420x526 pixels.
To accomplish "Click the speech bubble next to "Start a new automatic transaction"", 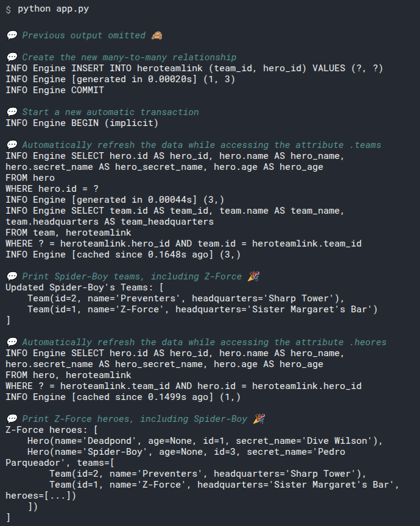I will coord(12,112).
